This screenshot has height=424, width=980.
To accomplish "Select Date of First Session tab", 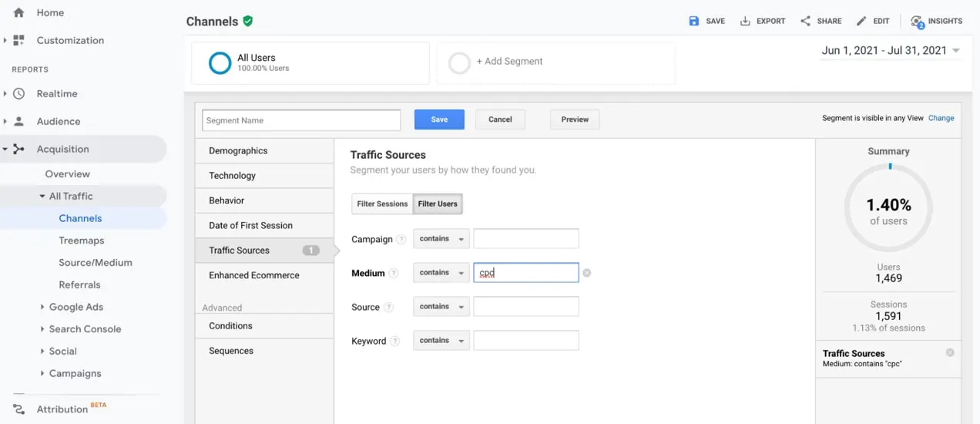I will 264,225.
